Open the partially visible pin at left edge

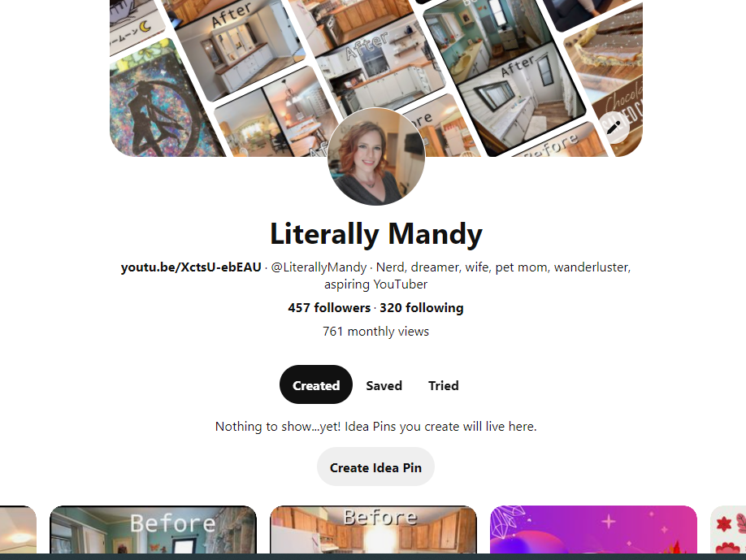[18, 530]
